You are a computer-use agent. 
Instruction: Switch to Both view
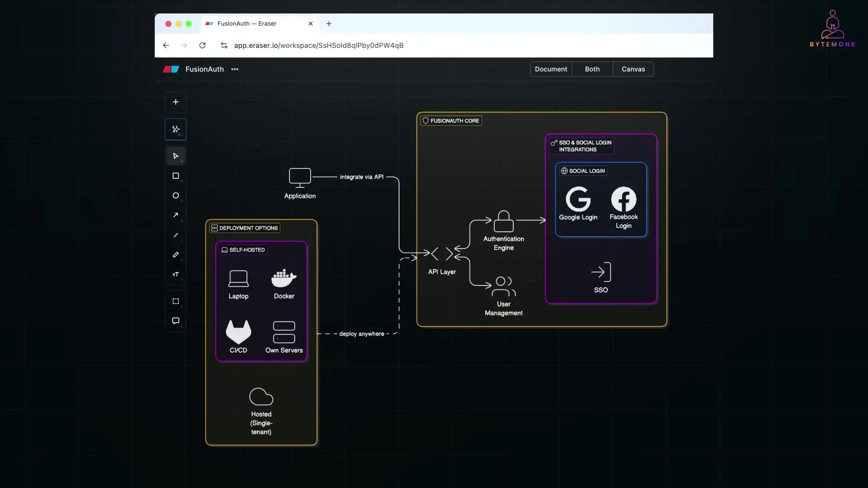pyautogui.click(x=592, y=69)
